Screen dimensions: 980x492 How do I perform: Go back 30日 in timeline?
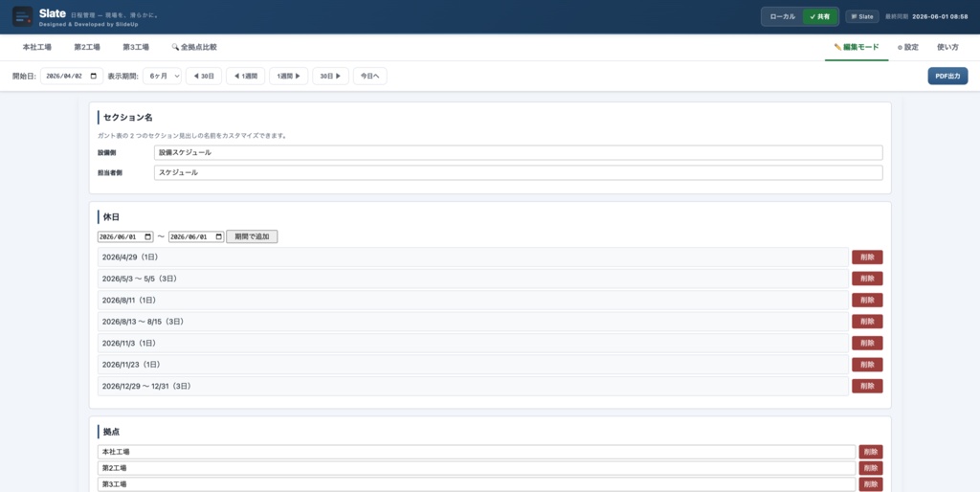click(x=204, y=77)
